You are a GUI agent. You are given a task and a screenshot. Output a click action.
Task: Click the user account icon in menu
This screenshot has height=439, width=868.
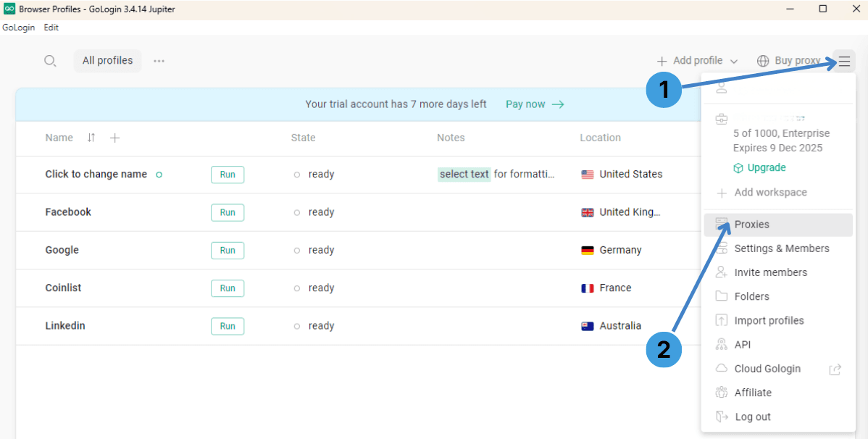pyautogui.click(x=722, y=88)
